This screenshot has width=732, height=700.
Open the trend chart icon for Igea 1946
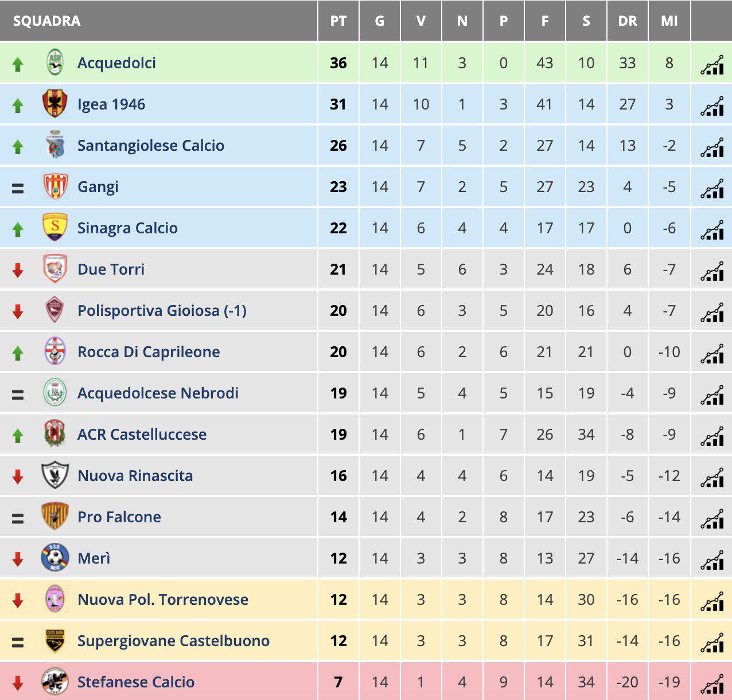712,107
